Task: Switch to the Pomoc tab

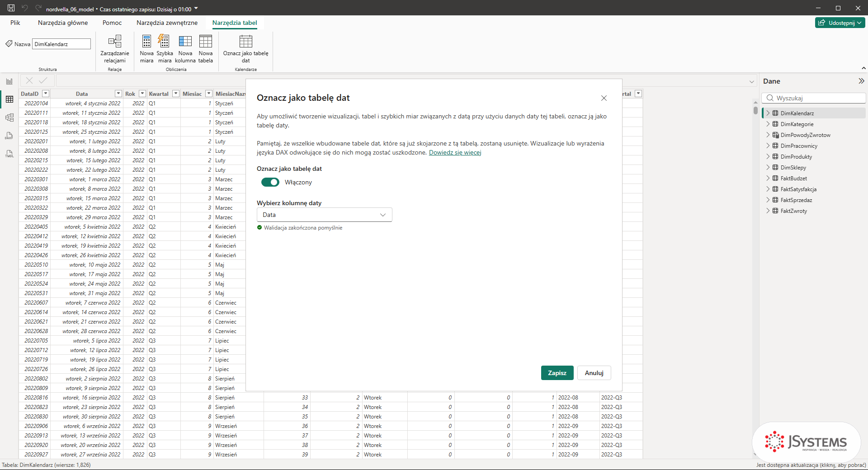Action: [x=112, y=23]
